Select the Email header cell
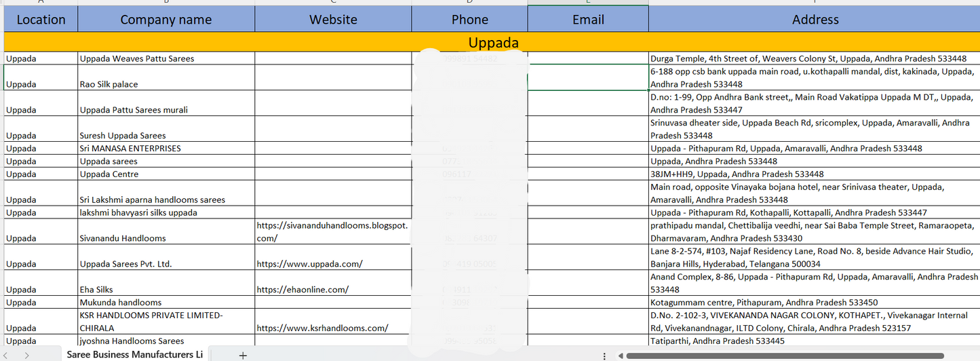This screenshot has height=361, width=980. (588, 20)
